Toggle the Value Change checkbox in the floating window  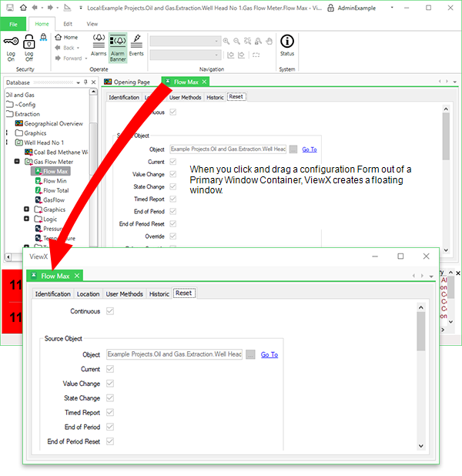pos(110,384)
